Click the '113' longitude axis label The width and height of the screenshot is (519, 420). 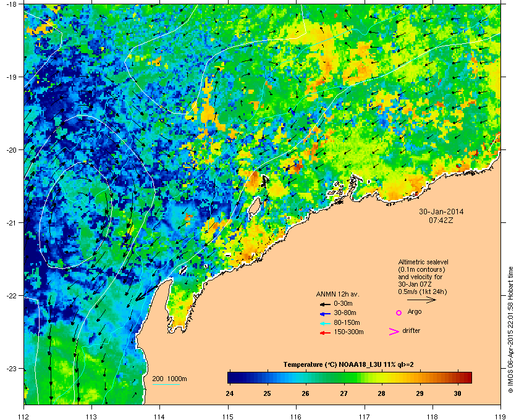(91, 416)
